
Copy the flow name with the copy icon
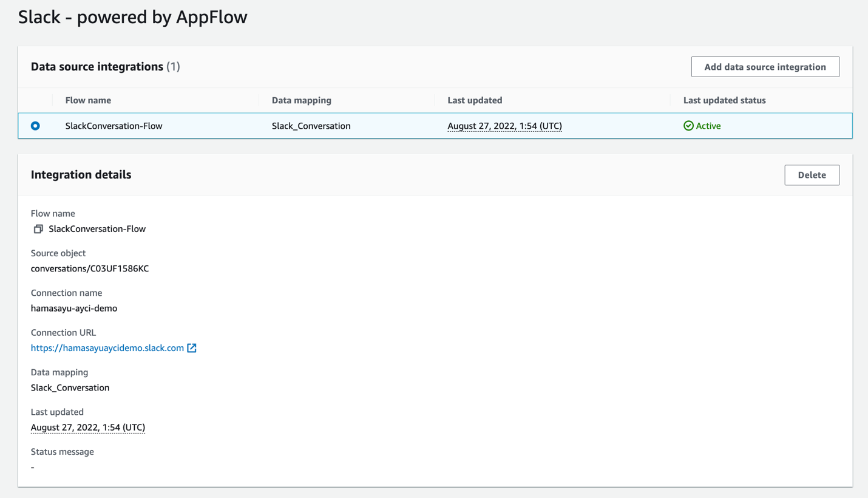pyautogui.click(x=38, y=229)
